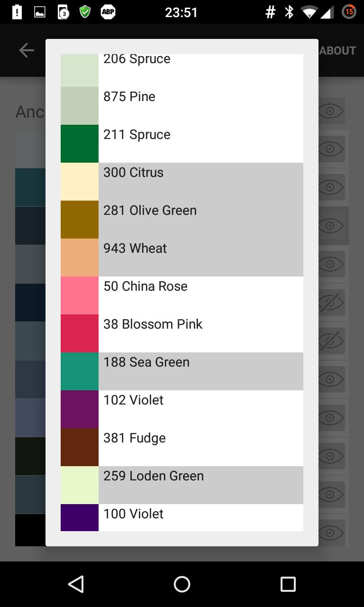
Task: Choose 259 Loden Green entry
Action: coord(182,485)
